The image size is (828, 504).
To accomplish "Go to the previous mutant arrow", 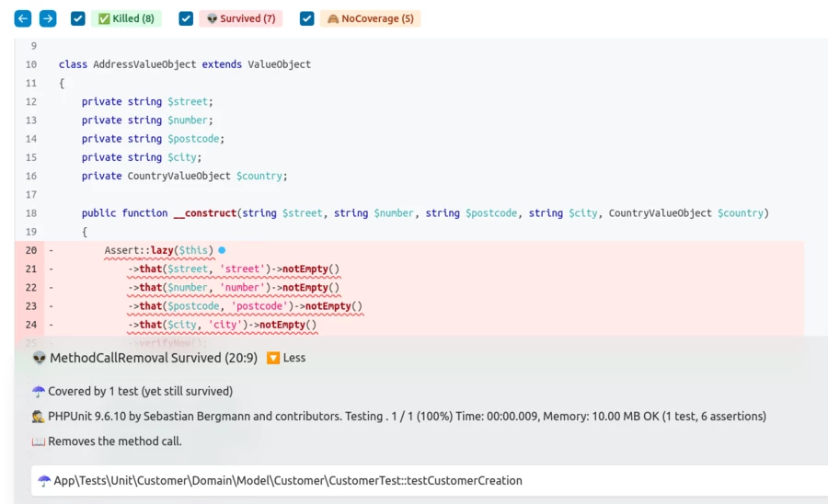I will 23,18.
